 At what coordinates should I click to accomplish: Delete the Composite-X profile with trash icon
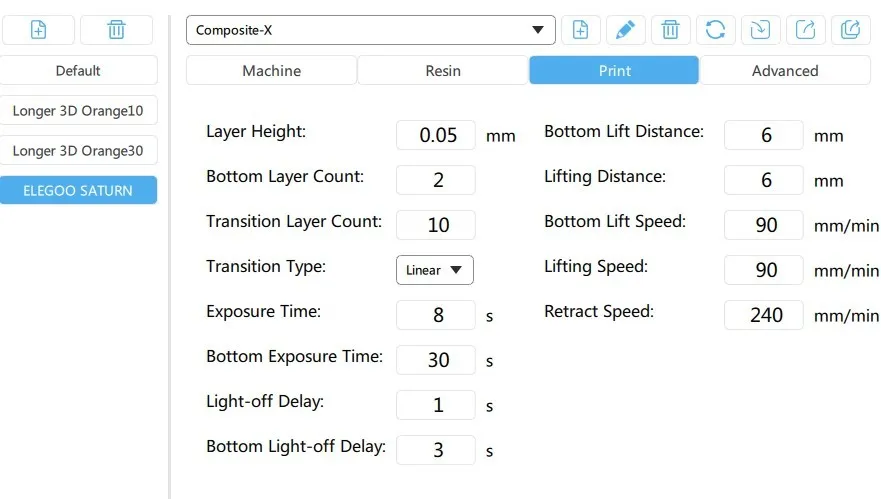[670, 30]
